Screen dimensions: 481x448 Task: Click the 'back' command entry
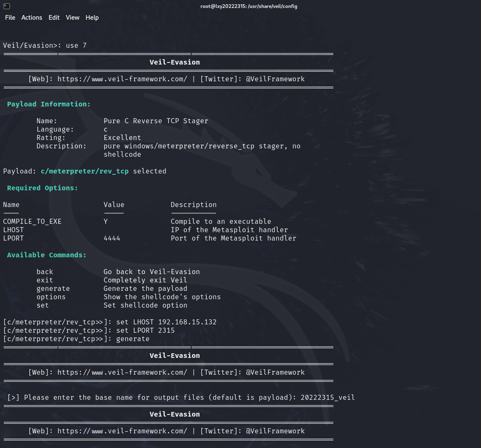tap(45, 272)
